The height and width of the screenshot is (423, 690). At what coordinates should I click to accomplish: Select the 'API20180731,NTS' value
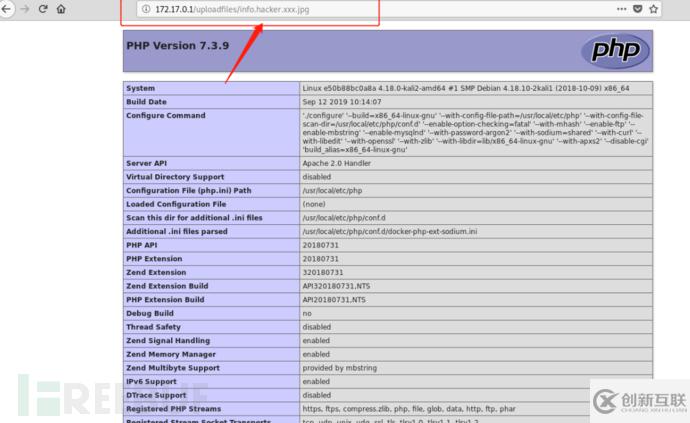(x=334, y=300)
